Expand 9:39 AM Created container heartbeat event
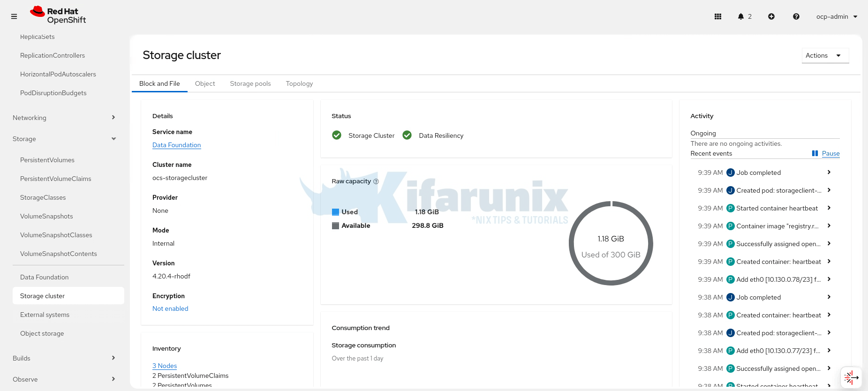This screenshot has height=391, width=868. [x=829, y=261]
